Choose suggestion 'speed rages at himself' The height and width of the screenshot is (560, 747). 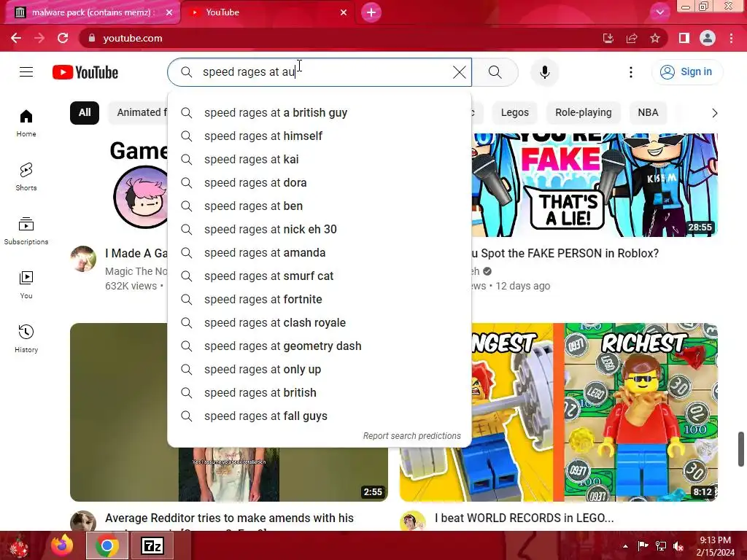pyautogui.click(x=320, y=136)
